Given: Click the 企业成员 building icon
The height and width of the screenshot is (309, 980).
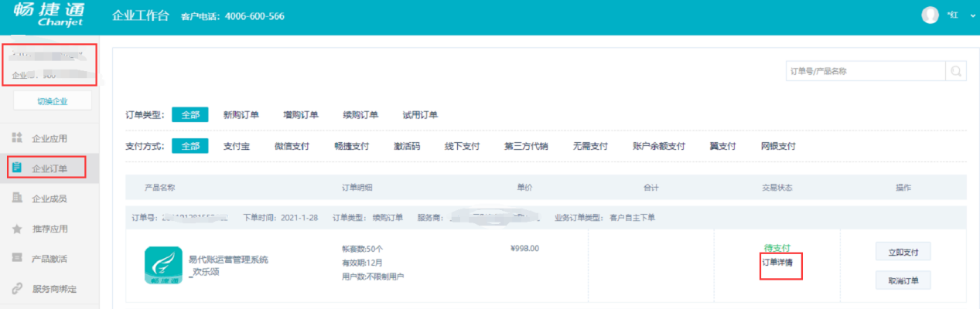Looking at the screenshot, I should [x=17, y=198].
